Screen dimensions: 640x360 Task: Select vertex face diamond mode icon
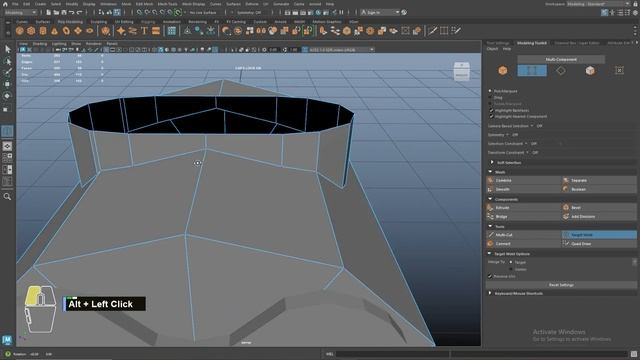pyautogui.click(x=561, y=71)
